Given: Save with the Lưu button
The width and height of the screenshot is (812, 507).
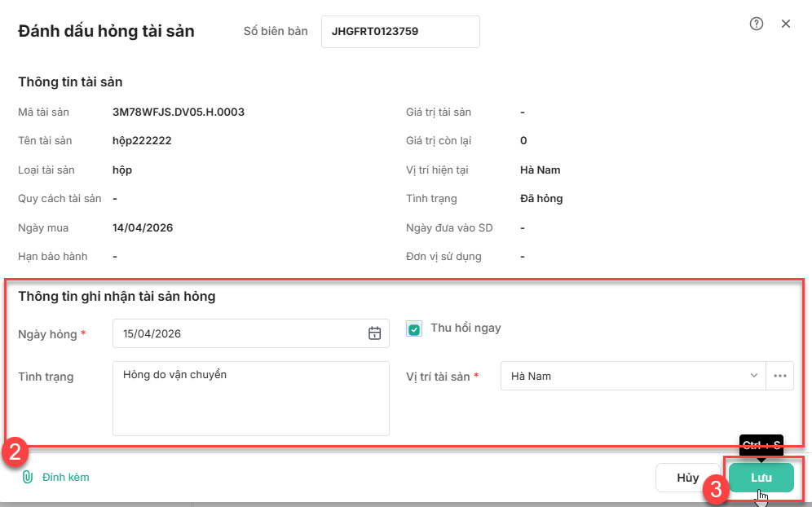Looking at the screenshot, I should [x=761, y=478].
